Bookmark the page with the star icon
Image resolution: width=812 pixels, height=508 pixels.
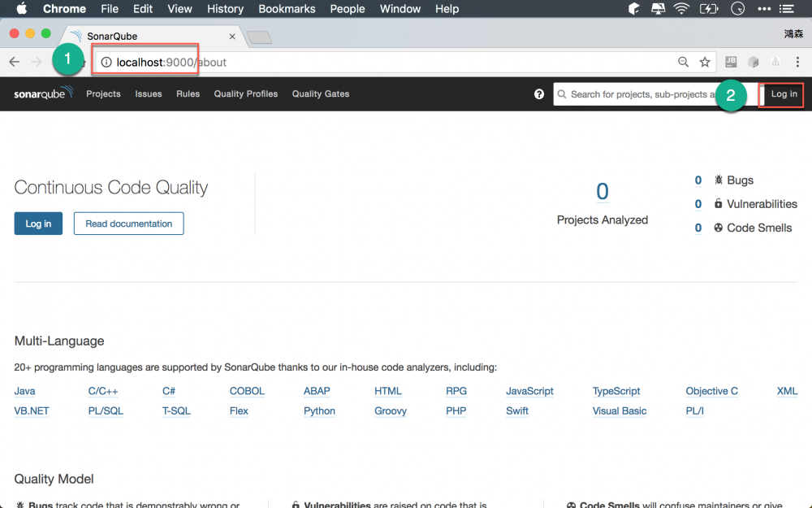705,61
